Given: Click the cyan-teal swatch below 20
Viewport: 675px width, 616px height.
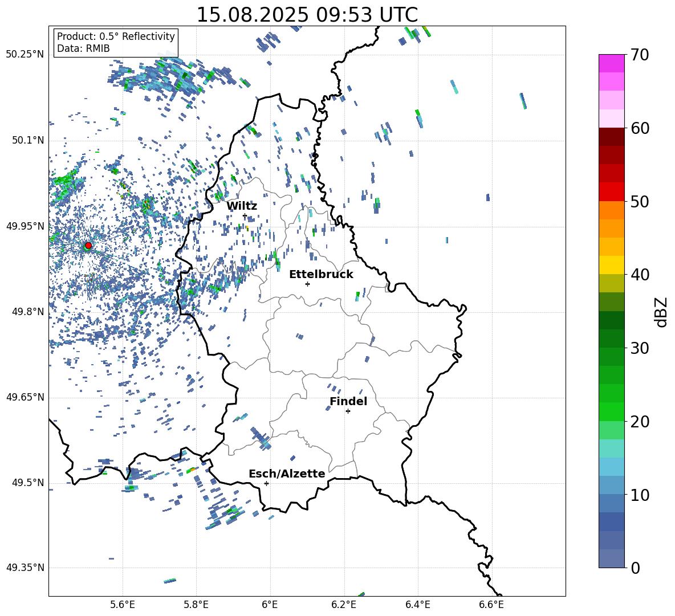Looking at the screenshot, I should pos(611,448).
